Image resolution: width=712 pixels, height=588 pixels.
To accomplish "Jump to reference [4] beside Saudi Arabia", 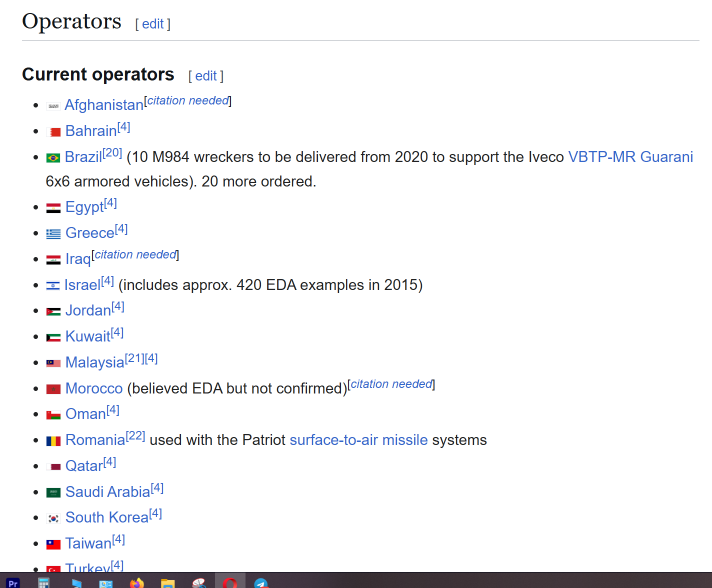I will (x=157, y=488).
